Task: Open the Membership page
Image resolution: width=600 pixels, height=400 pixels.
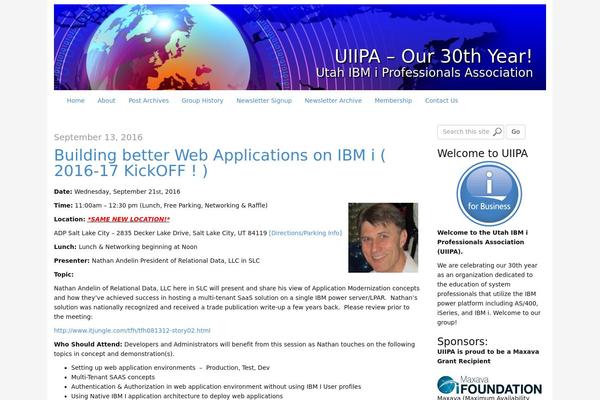Action: 393,100
